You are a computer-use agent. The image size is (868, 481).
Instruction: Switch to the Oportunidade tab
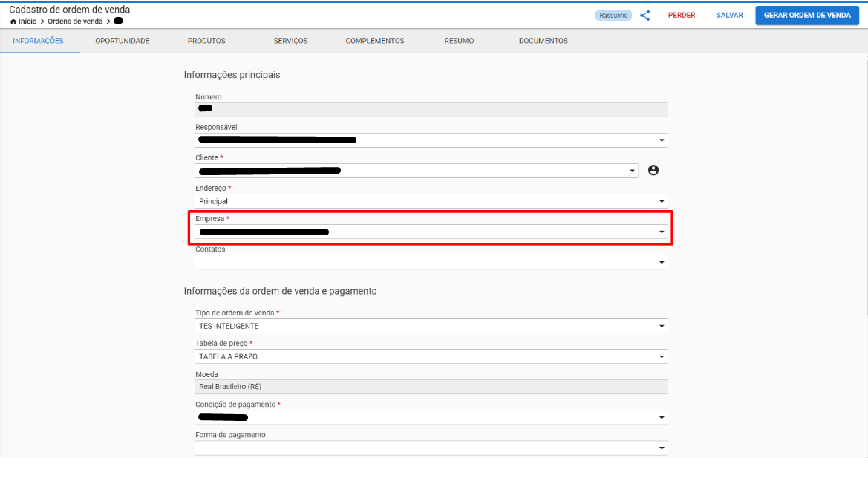[x=123, y=41]
